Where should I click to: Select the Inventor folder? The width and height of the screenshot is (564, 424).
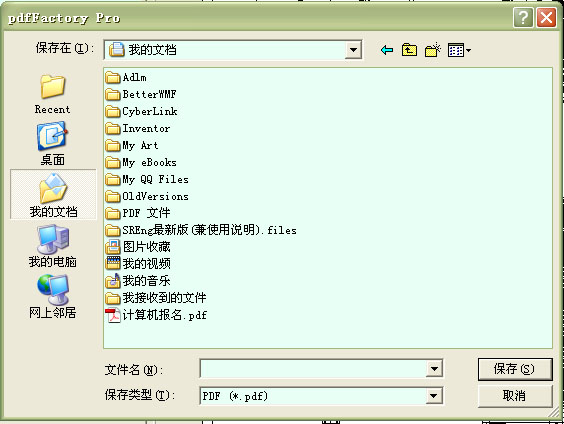tap(138, 128)
